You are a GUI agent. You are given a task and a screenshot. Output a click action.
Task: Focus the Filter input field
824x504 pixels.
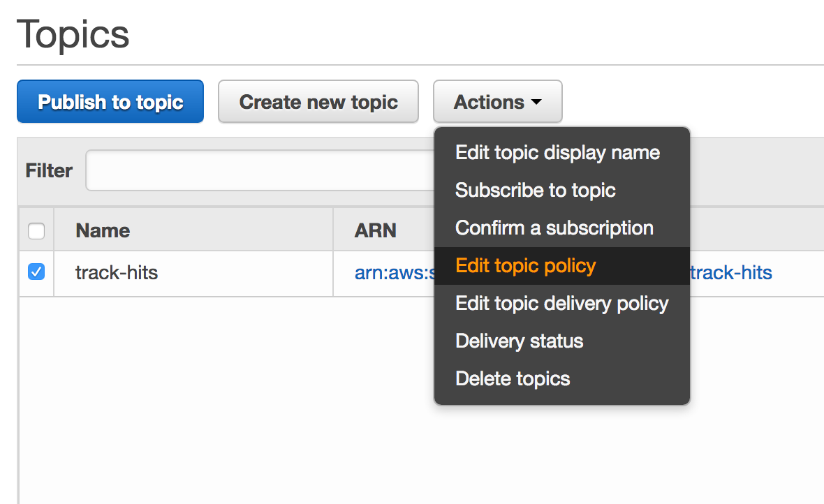tap(260, 170)
